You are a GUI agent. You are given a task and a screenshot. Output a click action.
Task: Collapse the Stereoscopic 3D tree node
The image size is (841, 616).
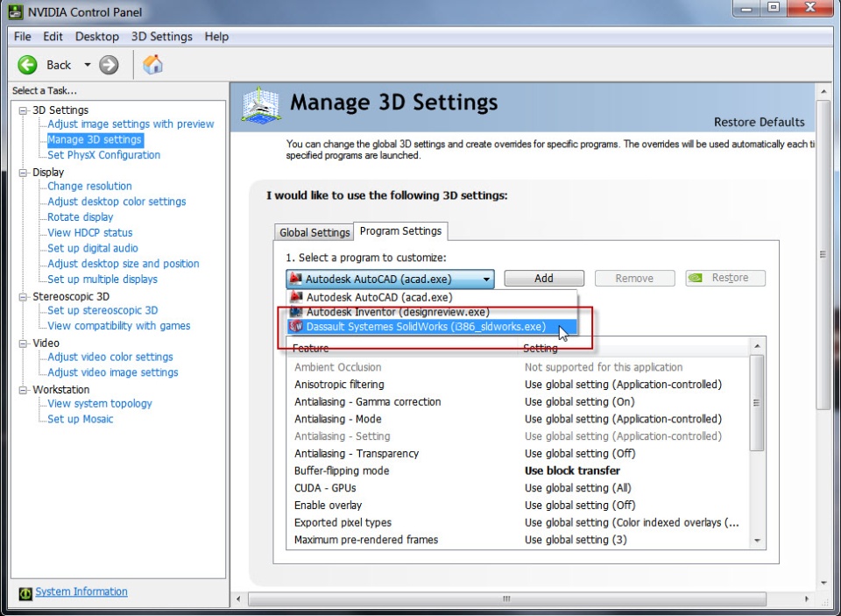23,297
